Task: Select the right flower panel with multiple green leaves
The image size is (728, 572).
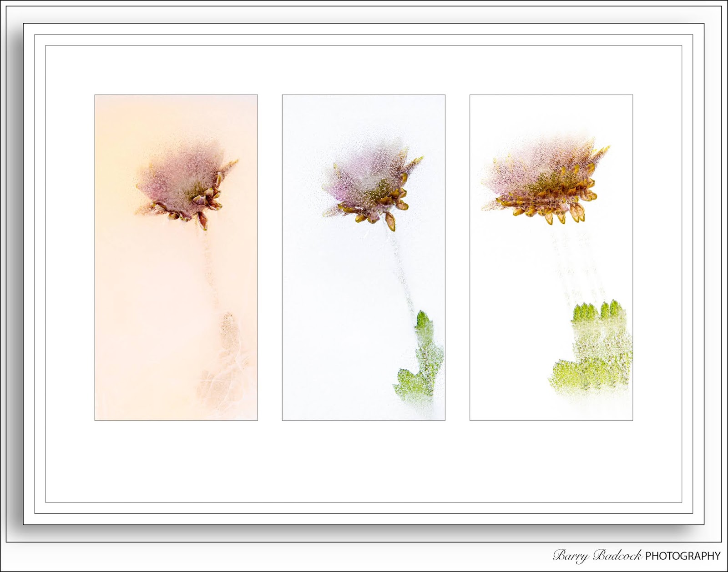Action: click(551, 257)
